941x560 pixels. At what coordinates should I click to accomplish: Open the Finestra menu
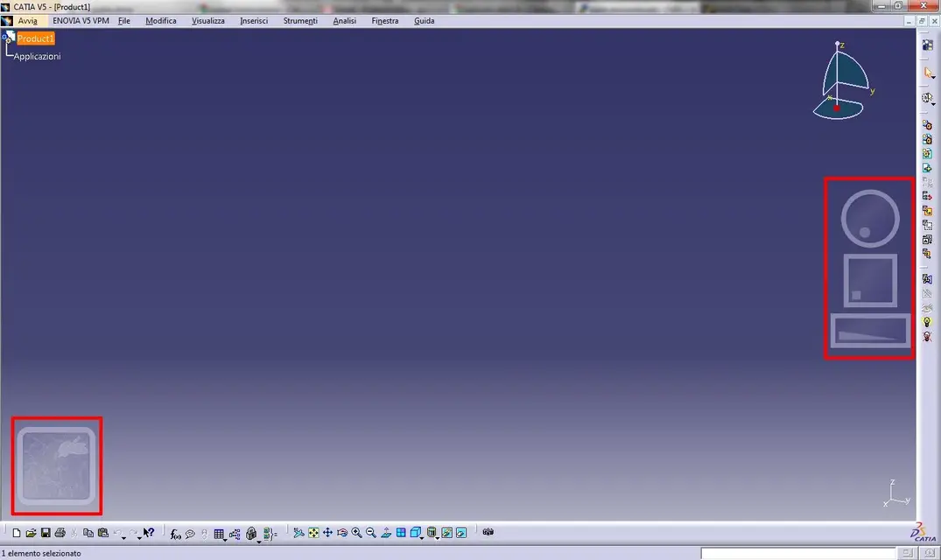(x=384, y=21)
